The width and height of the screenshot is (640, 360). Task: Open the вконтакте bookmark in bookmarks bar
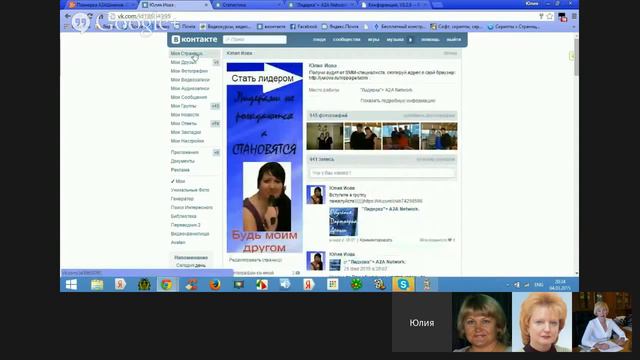(271, 27)
